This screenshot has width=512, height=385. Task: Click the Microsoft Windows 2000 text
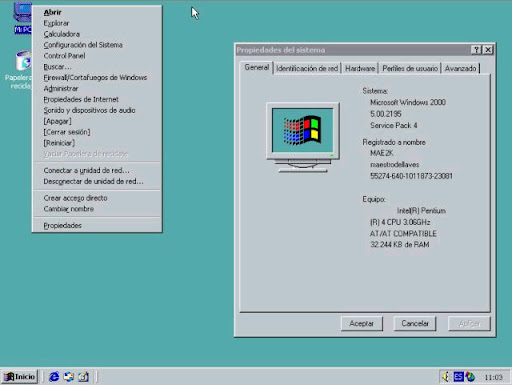[408, 102]
